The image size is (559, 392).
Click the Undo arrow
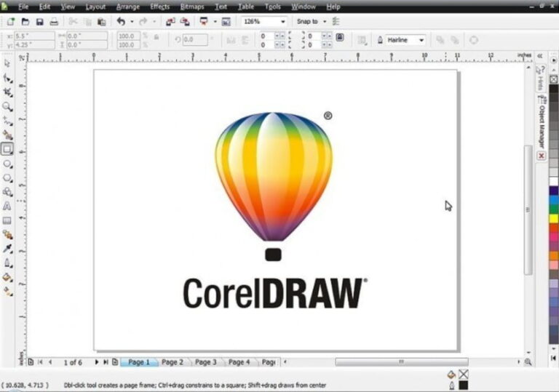(x=122, y=22)
